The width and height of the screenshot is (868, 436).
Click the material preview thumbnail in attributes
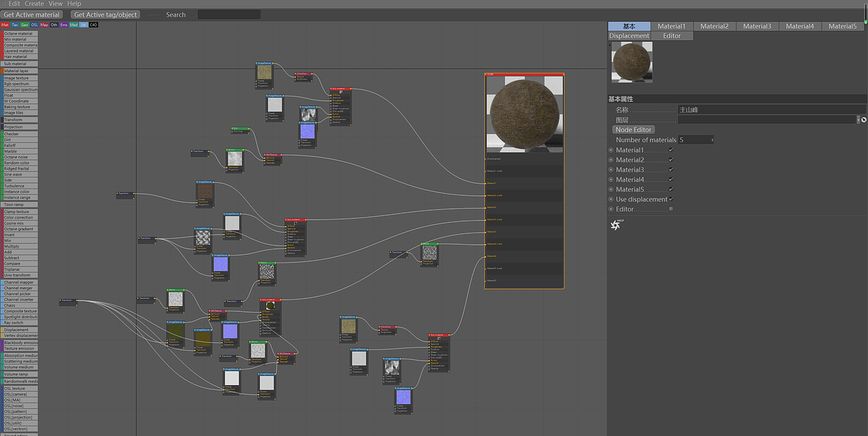pos(632,62)
